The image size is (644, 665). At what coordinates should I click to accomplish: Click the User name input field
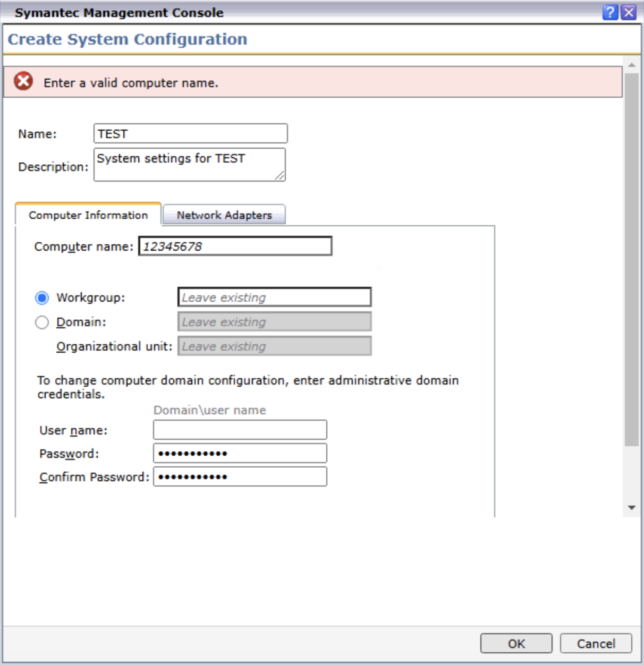point(240,430)
